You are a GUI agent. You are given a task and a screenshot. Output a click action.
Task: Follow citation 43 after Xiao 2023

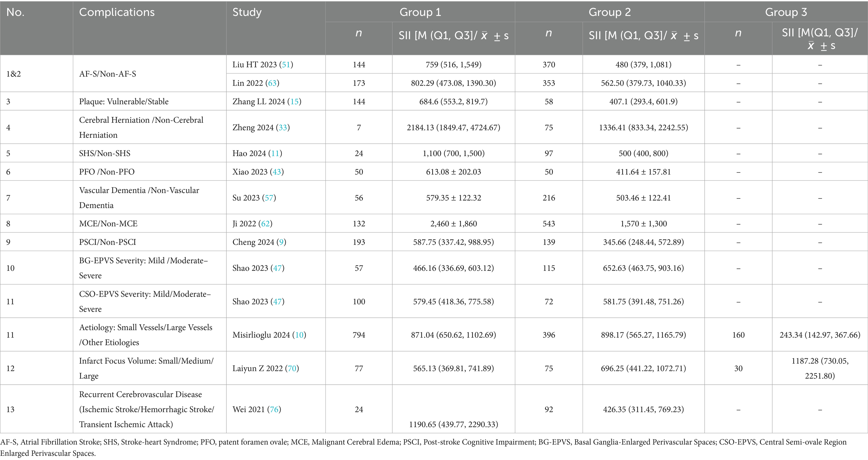coord(277,172)
